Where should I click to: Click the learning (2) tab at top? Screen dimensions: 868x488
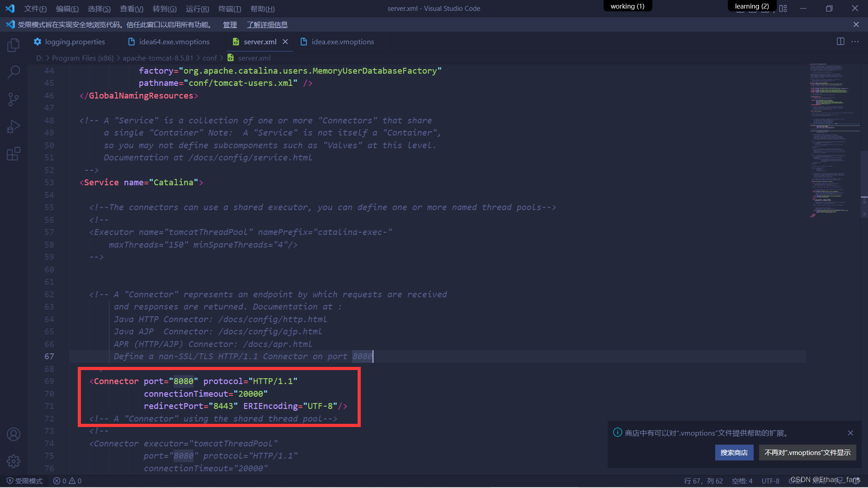coord(752,6)
